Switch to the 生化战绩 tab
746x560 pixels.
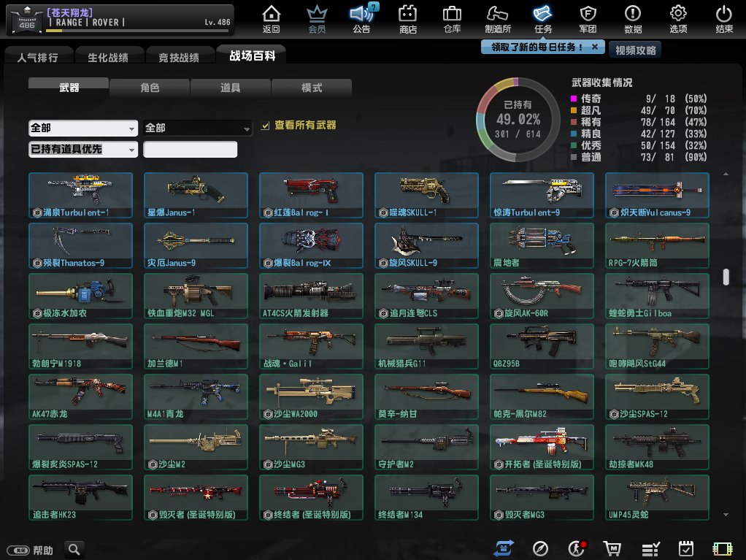(x=107, y=57)
